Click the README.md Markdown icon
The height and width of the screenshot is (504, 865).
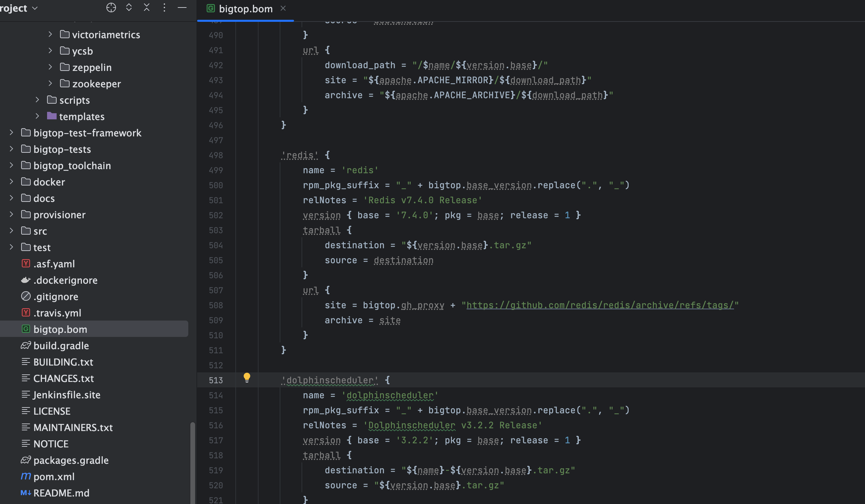26,493
